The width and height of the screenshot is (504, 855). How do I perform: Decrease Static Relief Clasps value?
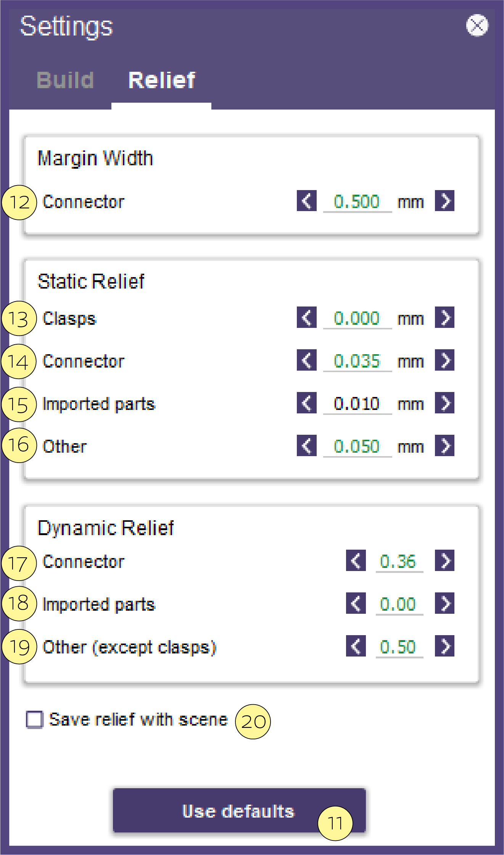(307, 317)
